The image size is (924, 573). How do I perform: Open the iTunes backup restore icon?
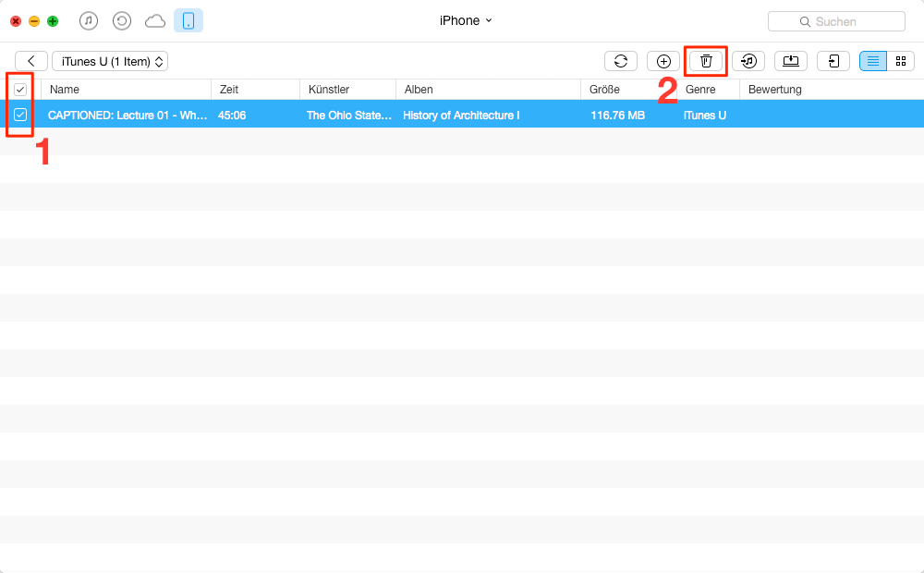[x=122, y=21]
